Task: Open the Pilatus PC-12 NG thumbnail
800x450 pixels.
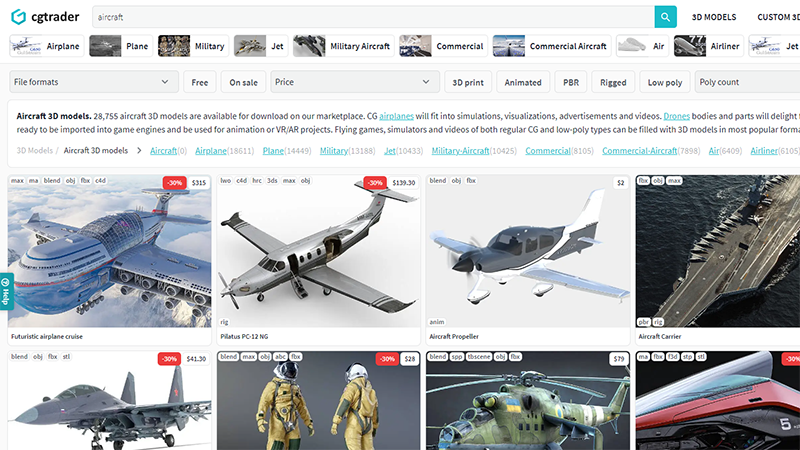Action: coord(319,251)
